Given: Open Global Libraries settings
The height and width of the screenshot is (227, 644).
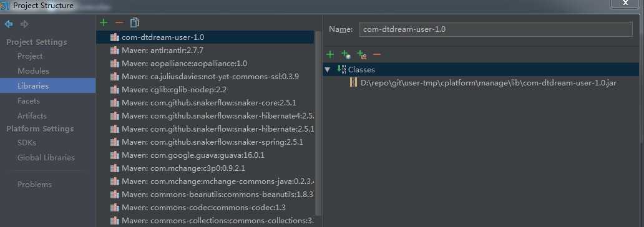Looking at the screenshot, I should 46,157.
